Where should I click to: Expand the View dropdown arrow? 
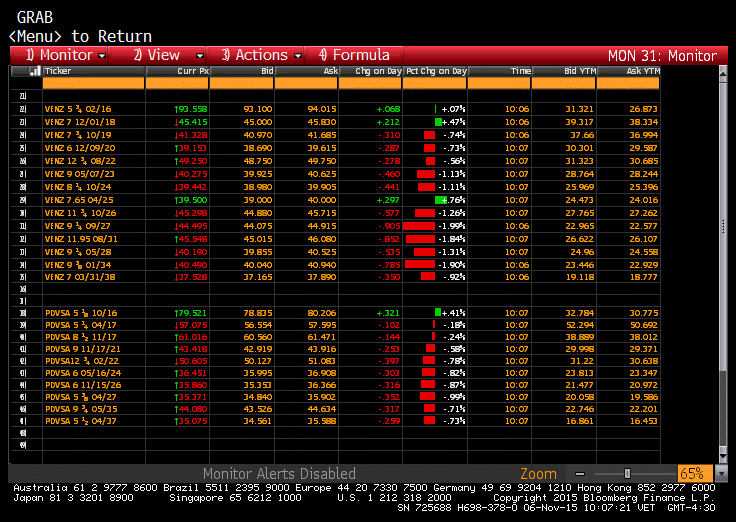pos(200,56)
